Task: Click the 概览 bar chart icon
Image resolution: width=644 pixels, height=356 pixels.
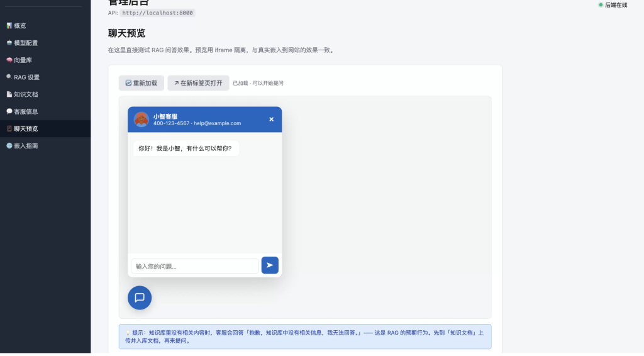Action: (x=9, y=25)
